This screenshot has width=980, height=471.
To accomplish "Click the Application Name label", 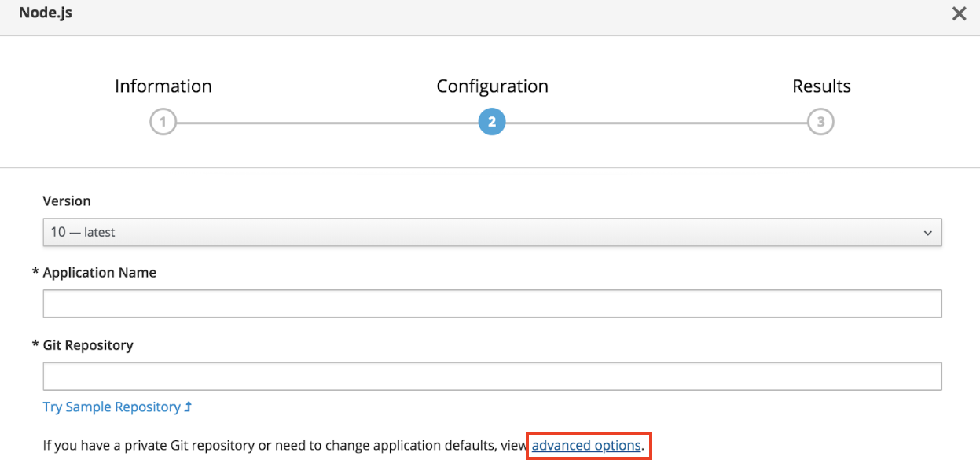I will [x=99, y=273].
